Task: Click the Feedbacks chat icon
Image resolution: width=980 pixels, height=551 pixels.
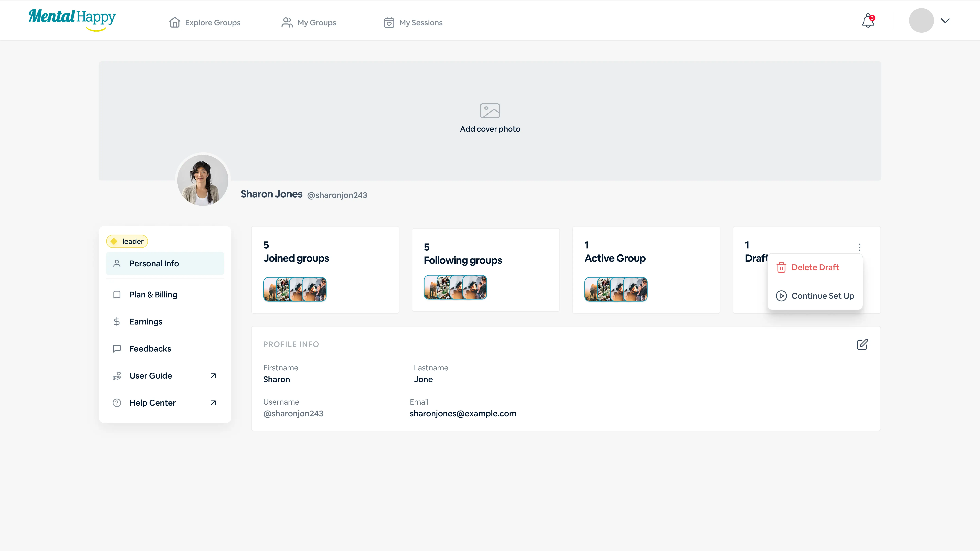Action: 117,349
